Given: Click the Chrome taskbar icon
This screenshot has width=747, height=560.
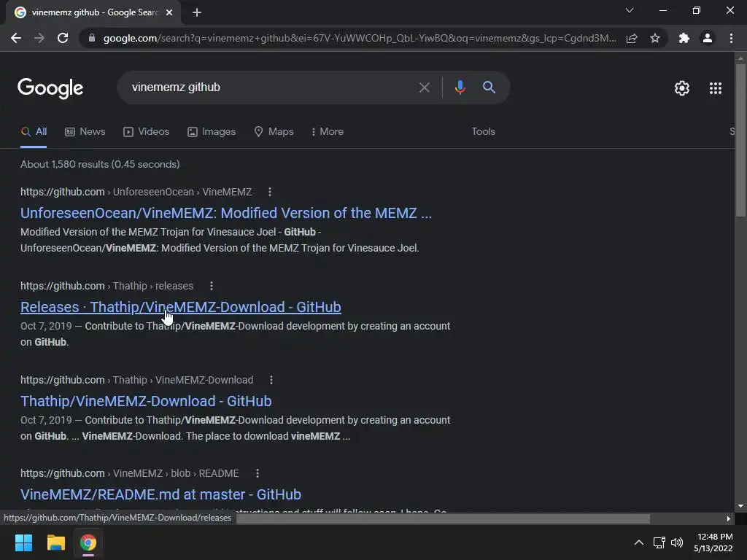Looking at the screenshot, I should 88,542.
